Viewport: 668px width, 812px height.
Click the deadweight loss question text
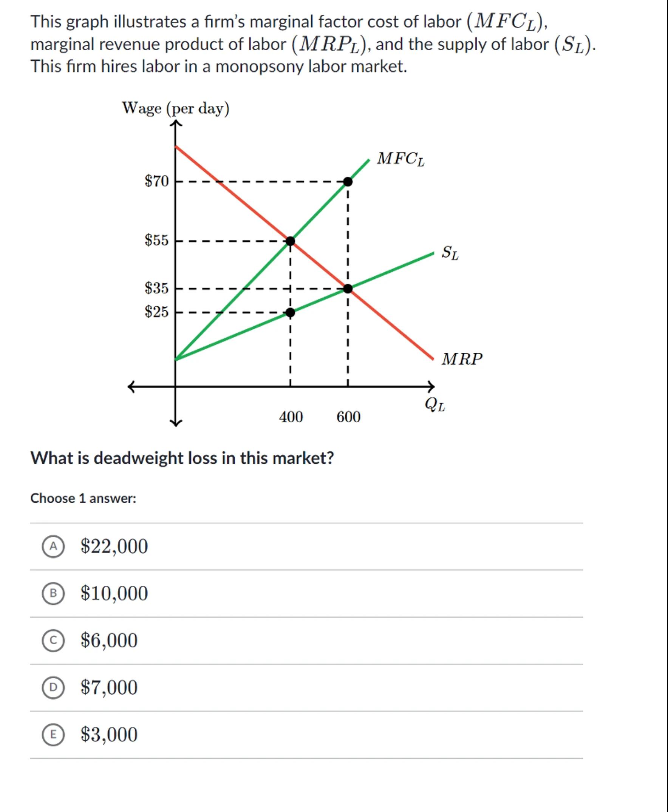[x=182, y=458]
